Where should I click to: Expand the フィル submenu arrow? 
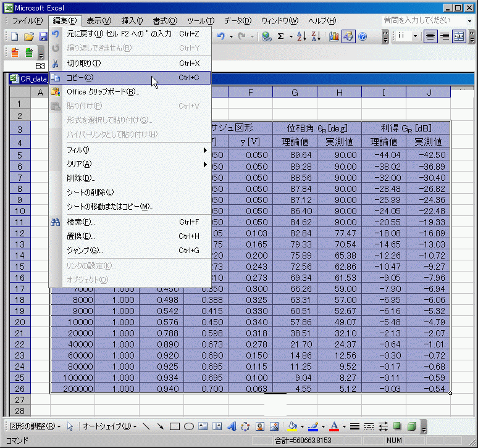coord(205,150)
